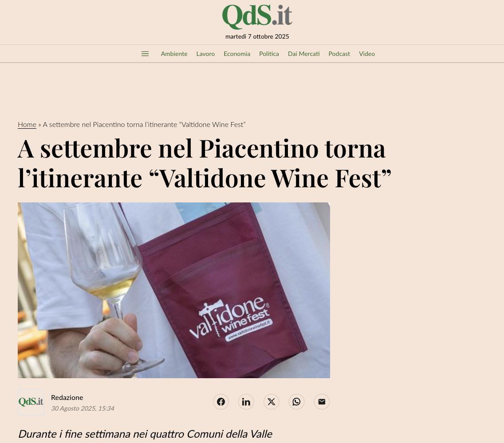Screen dimensions: 504x443
Task: Open the Video section
Action: click(x=367, y=54)
